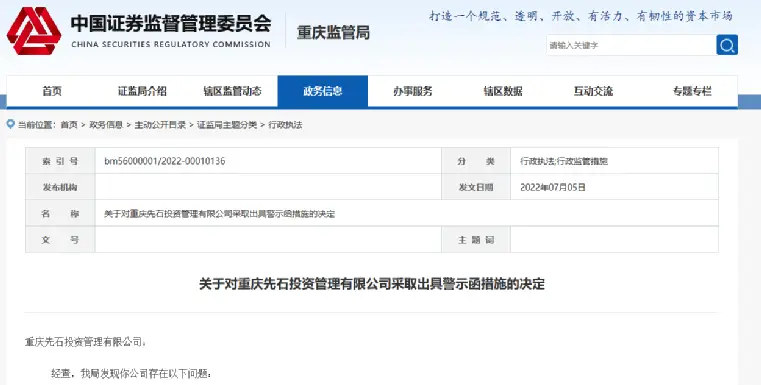The width and height of the screenshot is (761, 385).
Task: Select the 政务信息 navigation tab
Action: [x=323, y=91]
